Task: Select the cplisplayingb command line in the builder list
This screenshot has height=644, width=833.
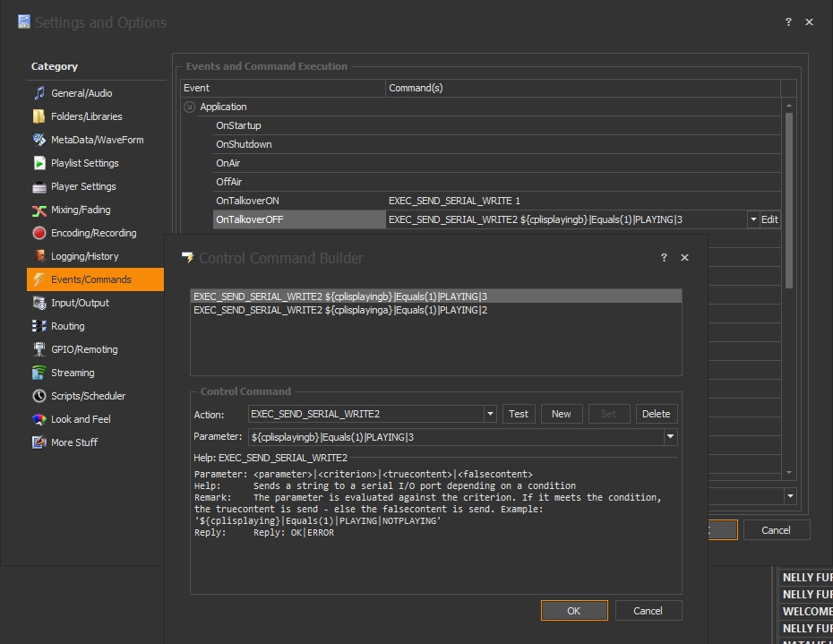Action: pos(435,296)
